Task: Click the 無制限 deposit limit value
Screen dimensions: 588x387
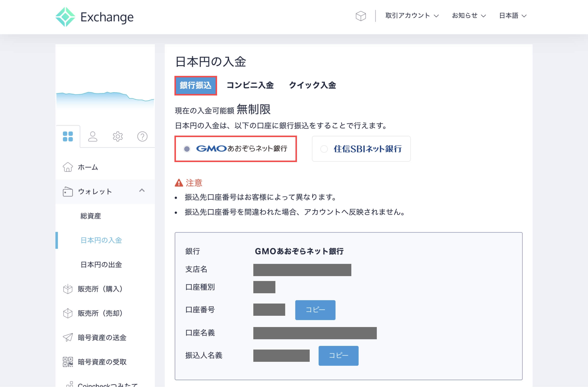Action: click(254, 109)
